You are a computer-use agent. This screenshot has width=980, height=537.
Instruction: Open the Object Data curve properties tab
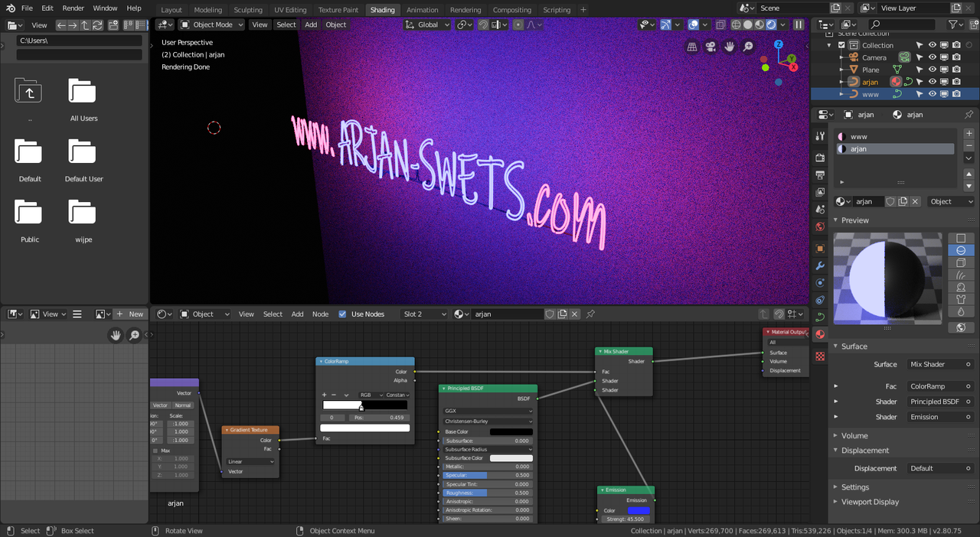click(x=820, y=317)
